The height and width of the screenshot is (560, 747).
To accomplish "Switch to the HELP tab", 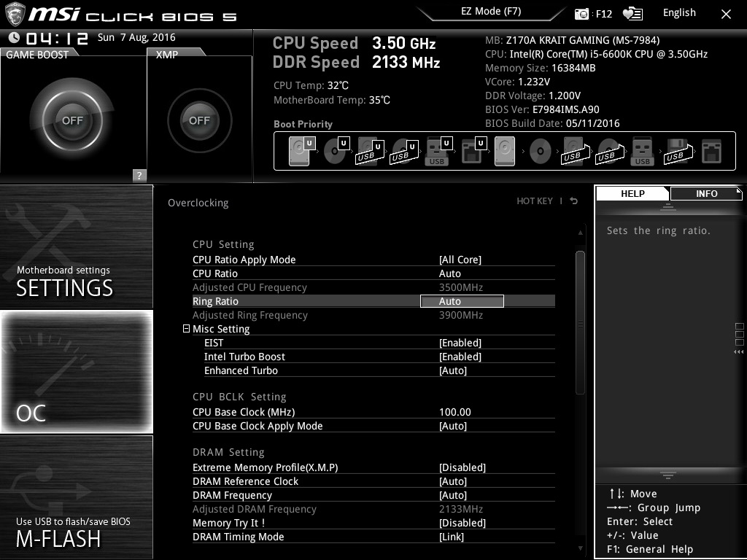I will click(x=632, y=193).
